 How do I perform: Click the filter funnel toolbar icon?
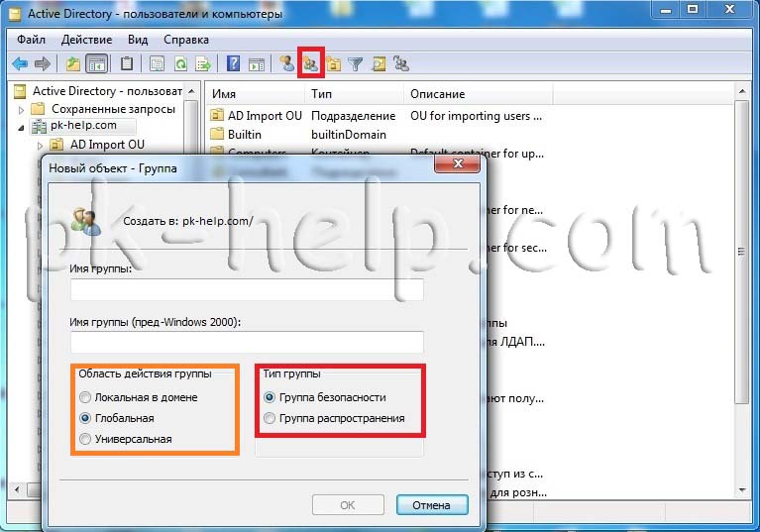(x=356, y=63)
